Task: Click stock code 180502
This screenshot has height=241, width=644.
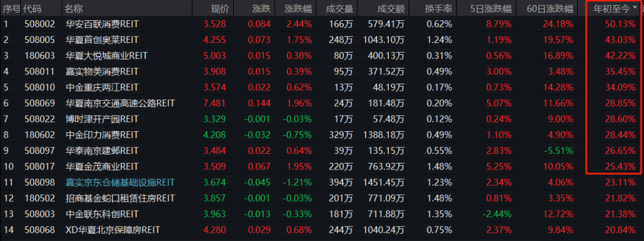Action: 39,197
